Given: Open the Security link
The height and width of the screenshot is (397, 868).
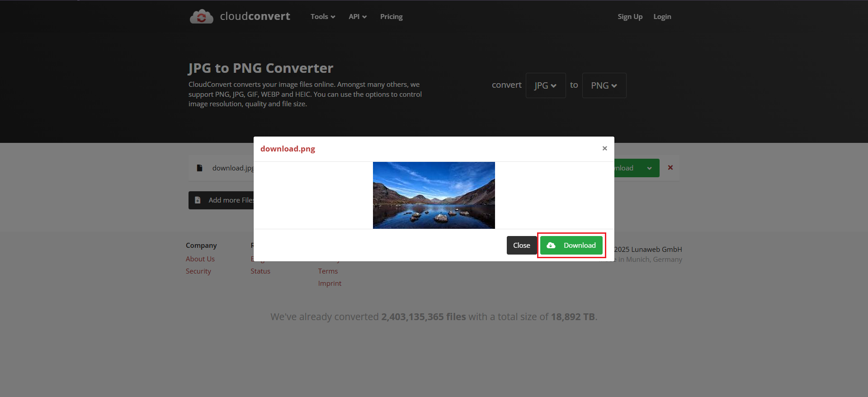Looking at the screenshot, I should click(198, 271).
